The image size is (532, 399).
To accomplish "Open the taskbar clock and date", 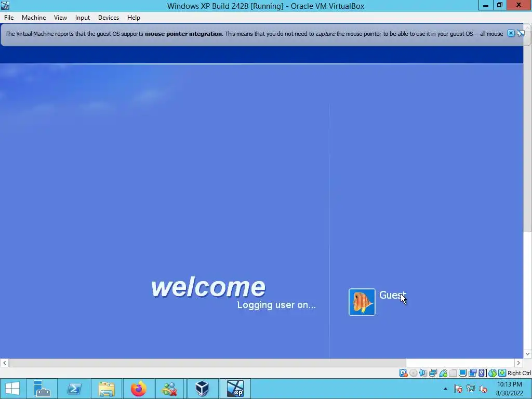I will tap(510, 389).
